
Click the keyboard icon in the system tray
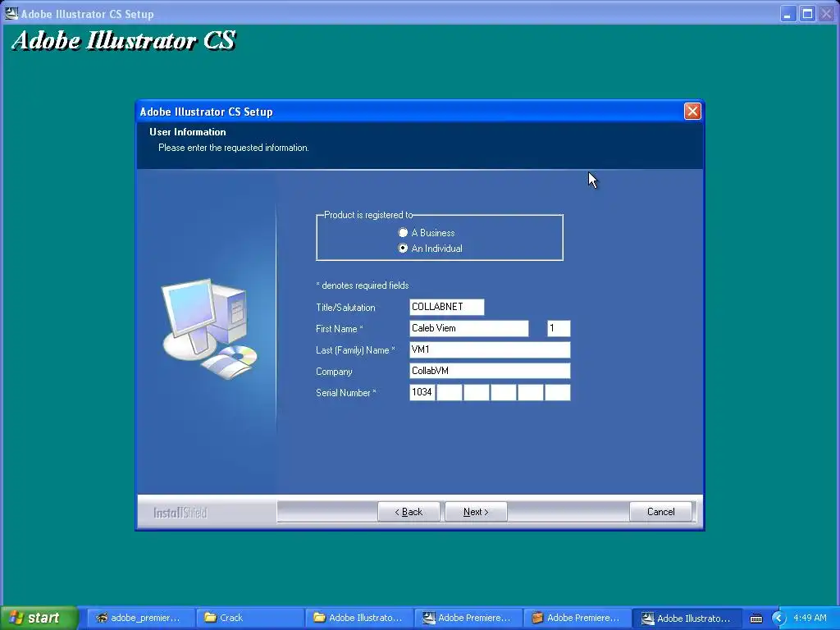point(756,619)
